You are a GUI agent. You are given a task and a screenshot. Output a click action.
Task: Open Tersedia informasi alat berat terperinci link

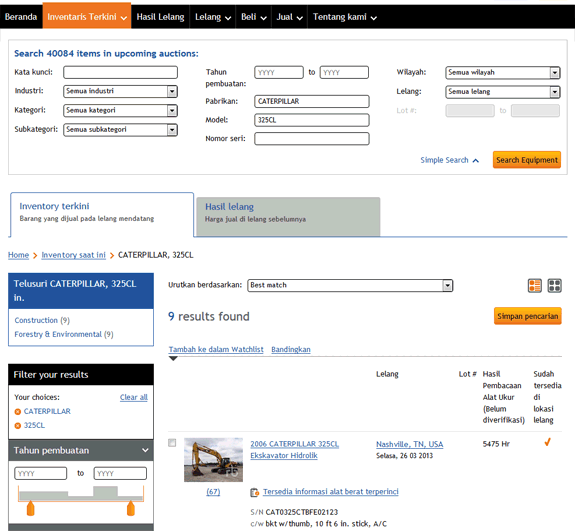330,492
